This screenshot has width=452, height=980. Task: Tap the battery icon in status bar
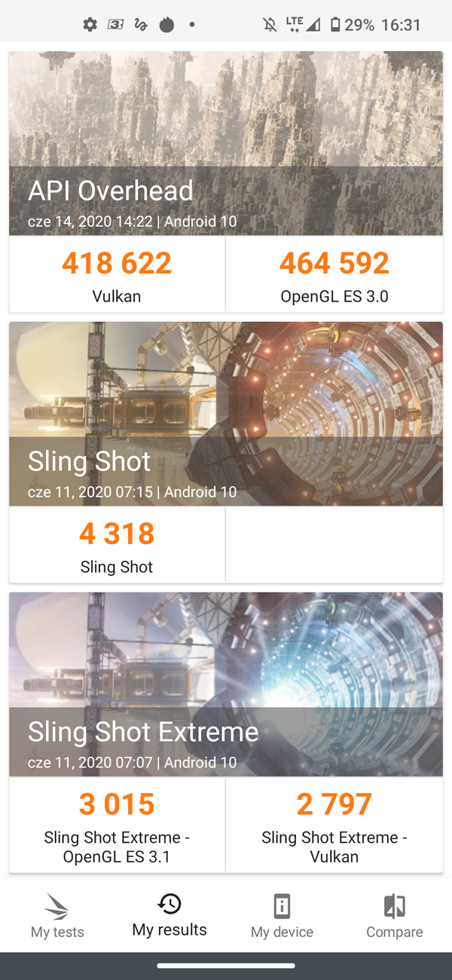click(x=334, y=25)
